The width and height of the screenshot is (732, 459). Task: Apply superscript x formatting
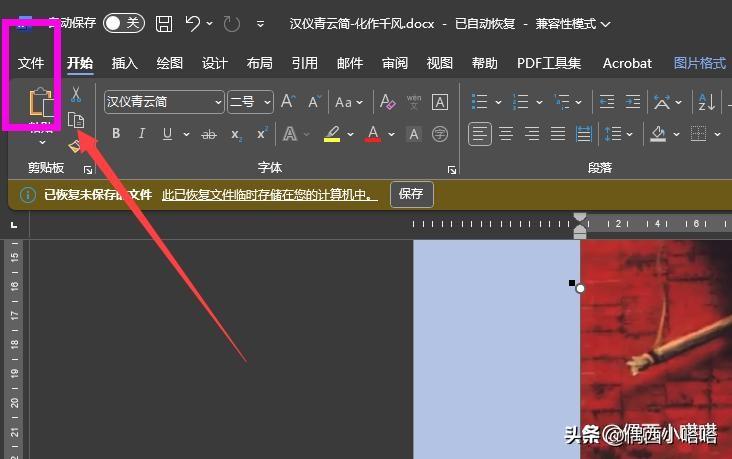click(x=262, y=133)
